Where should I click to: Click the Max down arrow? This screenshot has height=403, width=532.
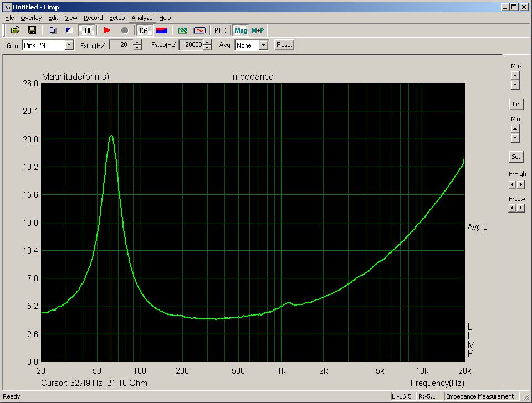click(515, 85)
